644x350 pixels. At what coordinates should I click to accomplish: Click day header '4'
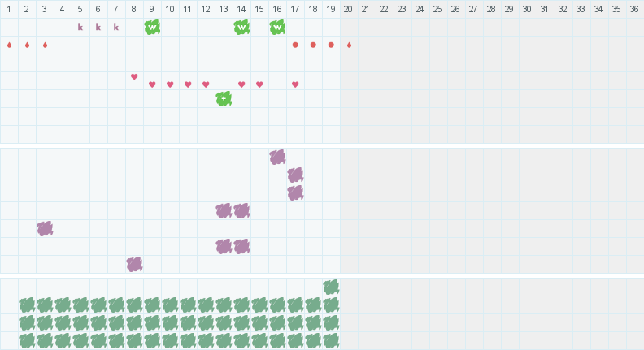click(63, 9)
